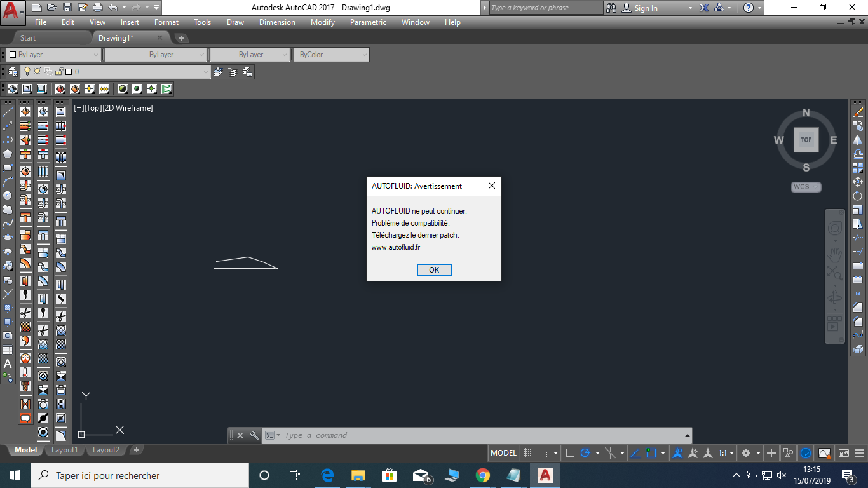Toggle Isometric Drafting in status bar
This screenshot has width=868, height=488.
(611, 453)
